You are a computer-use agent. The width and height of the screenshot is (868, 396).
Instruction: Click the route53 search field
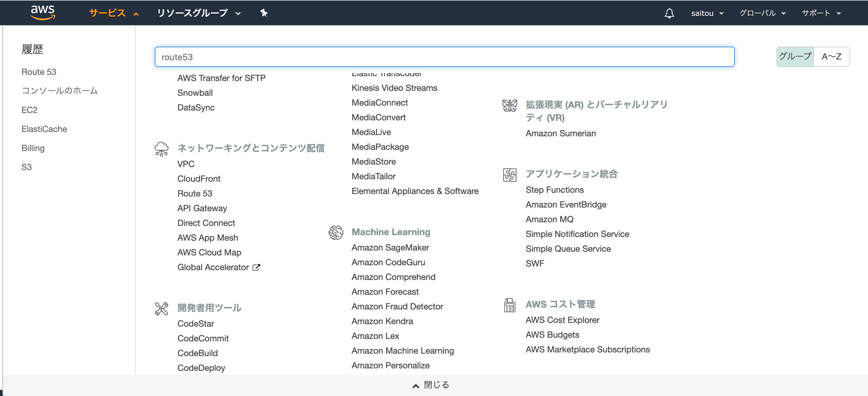click(x=444, y=57)
